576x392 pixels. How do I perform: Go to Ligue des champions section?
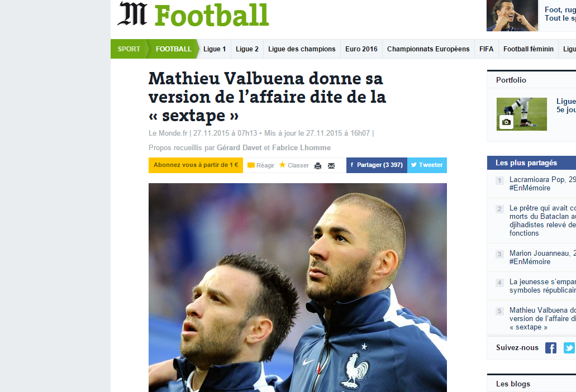click(302, 49)
